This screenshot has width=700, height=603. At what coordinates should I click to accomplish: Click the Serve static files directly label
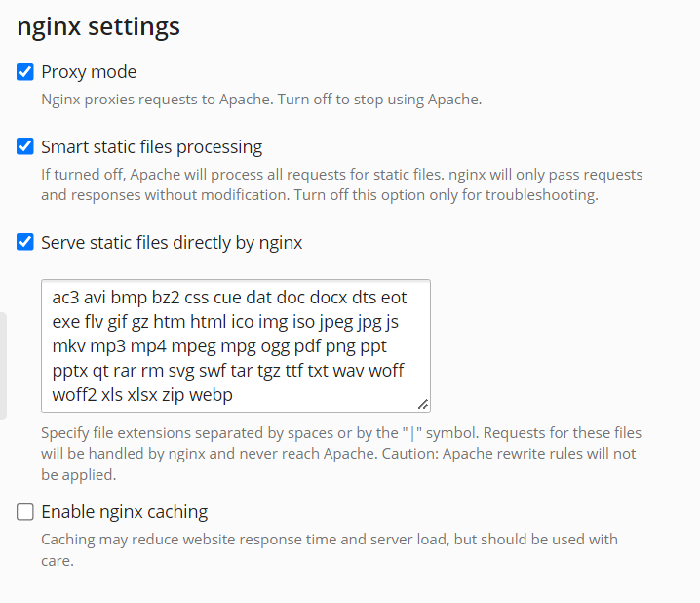(x=172, y=243)
